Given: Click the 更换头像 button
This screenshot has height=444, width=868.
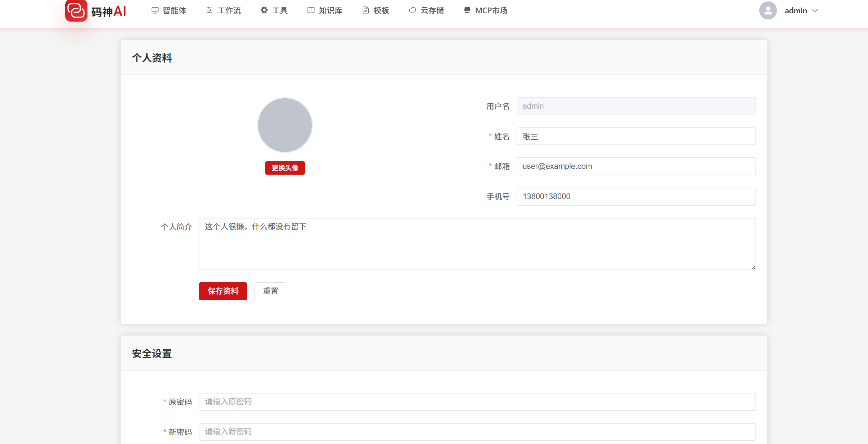Looking at the screenshot, I should [x=285, y=168].
